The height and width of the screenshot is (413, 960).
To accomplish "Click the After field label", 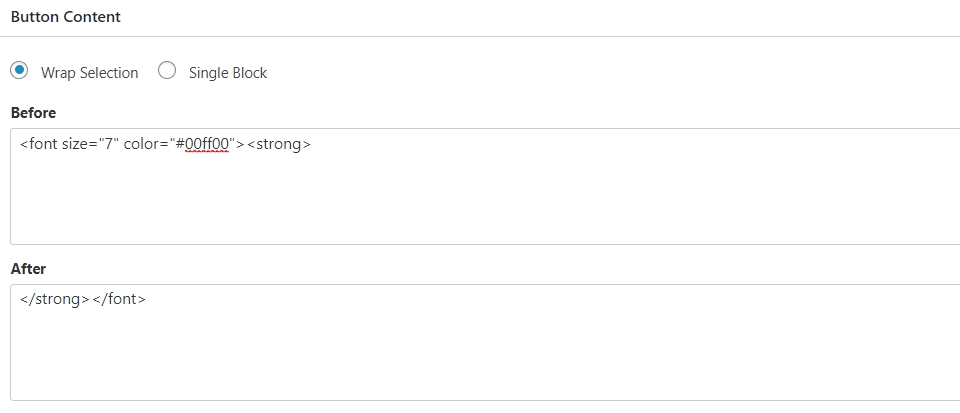I will click(28, 269).
